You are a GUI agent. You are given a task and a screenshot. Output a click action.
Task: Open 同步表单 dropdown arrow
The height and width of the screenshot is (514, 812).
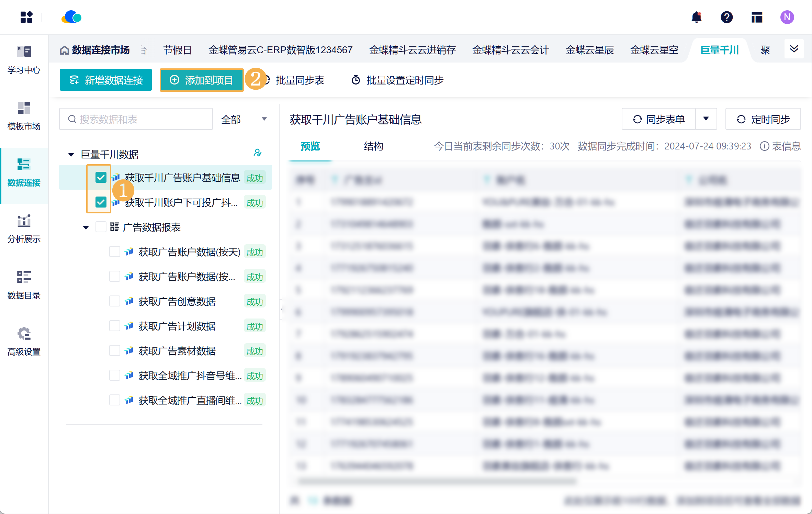[706, 119]
